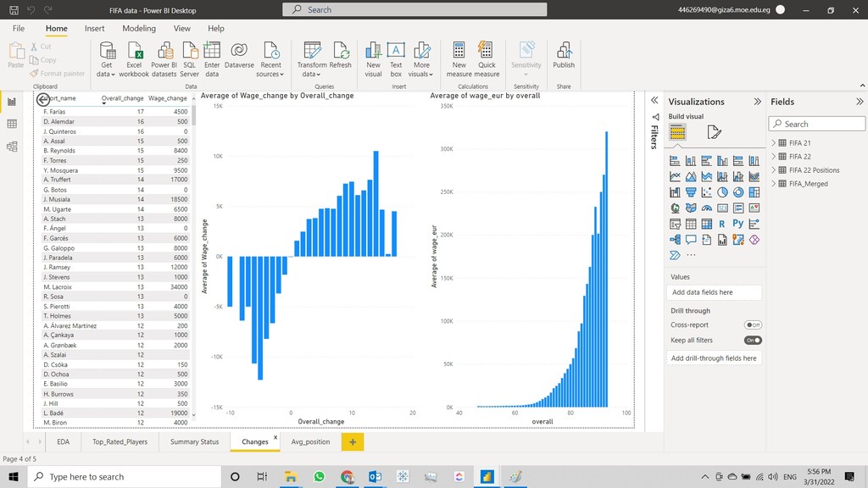868x488 pixels.
Task: Add a Slicer visual
Action: [675, 224]
